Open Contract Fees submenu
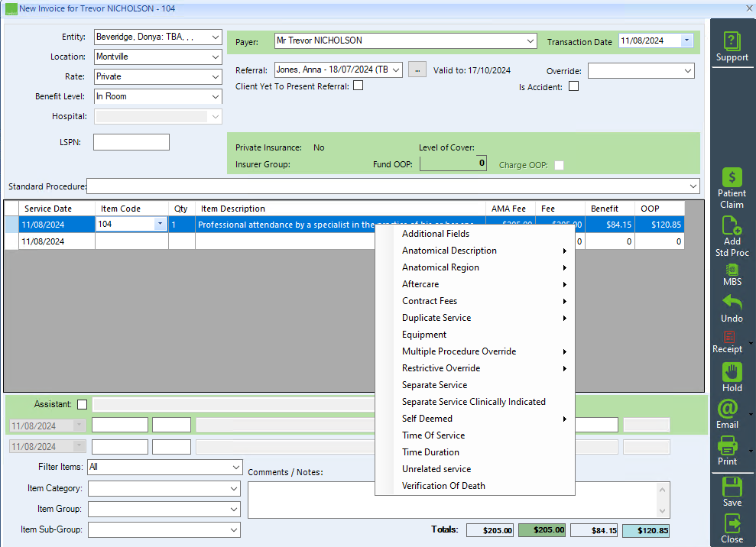Viewport: 756px width, 547px height. pyautogui.click(x=475, y=301)
